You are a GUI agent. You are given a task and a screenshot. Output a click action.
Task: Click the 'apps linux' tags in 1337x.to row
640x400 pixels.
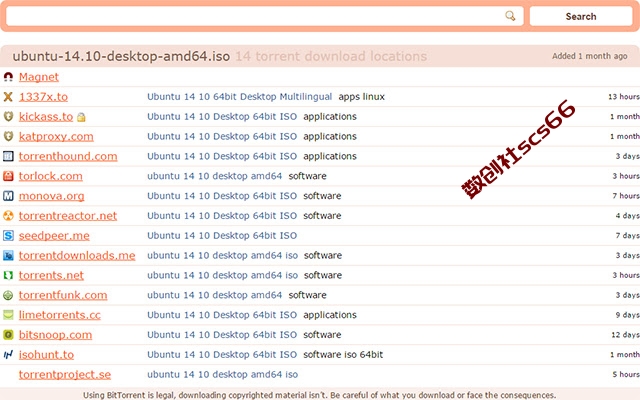(x=361, y=97)
